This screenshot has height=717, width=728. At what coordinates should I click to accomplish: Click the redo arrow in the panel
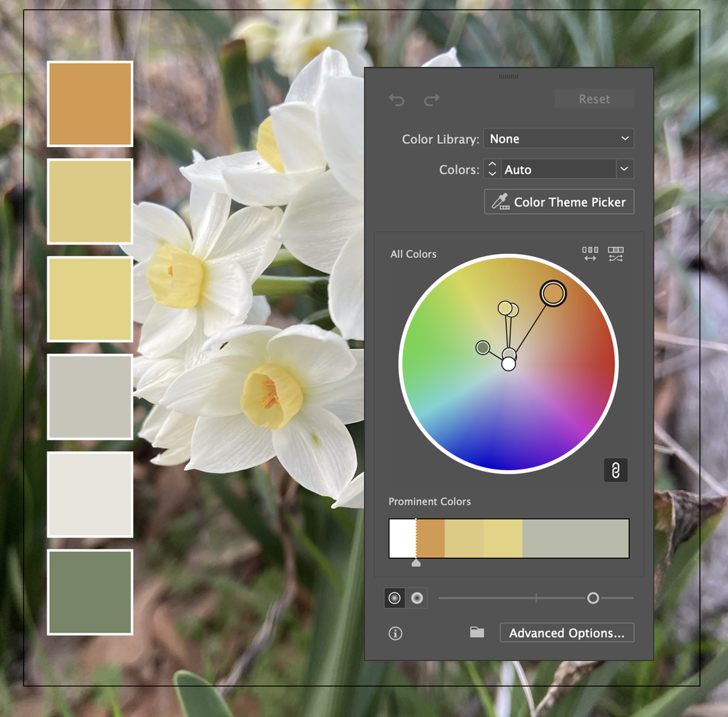[x=431, y=100]
